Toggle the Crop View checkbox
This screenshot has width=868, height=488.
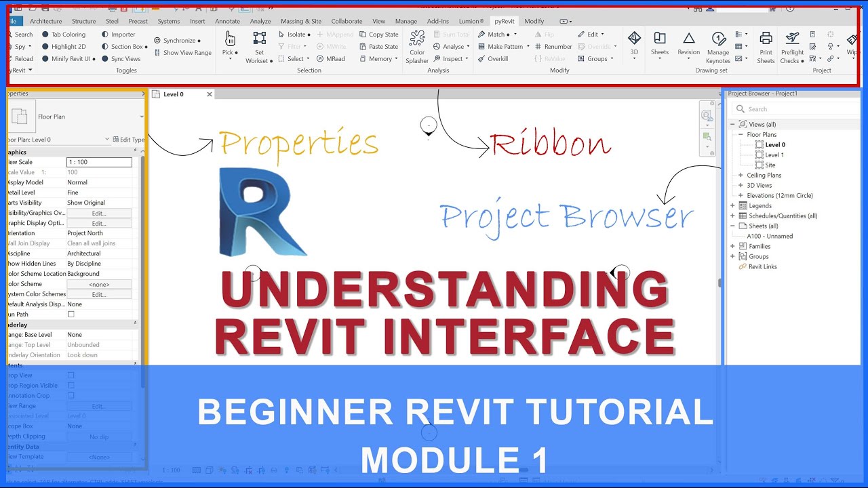(x=71, y=375)
